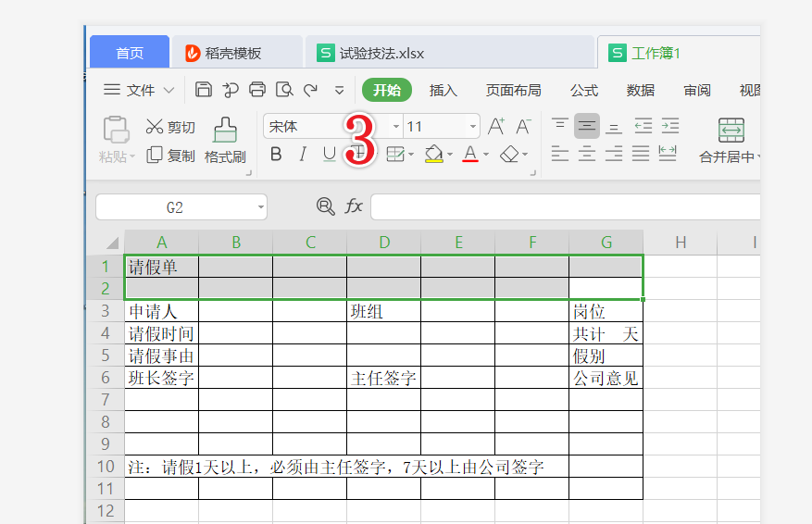Click the Redo arrow icon
Image resolution: width=812 pixels, height=524 pixels.
(x=311, y=90)
